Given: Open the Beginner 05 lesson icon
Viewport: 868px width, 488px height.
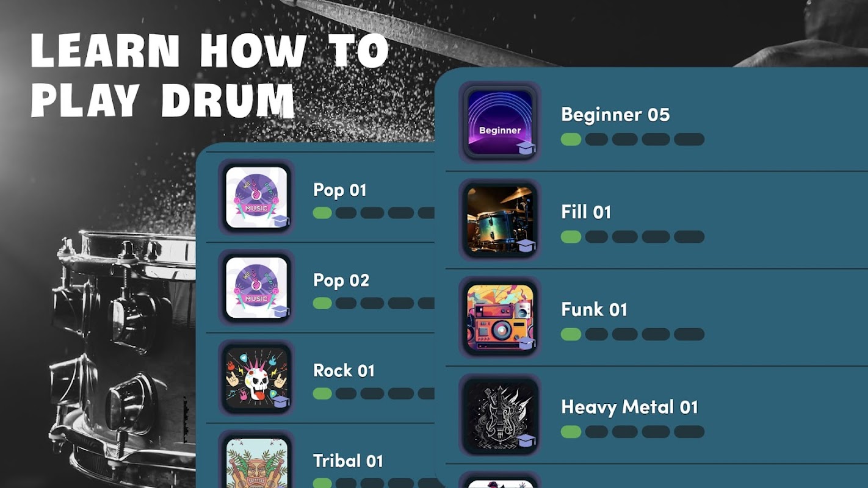Looking at the screenshot, I should (500, 122).
